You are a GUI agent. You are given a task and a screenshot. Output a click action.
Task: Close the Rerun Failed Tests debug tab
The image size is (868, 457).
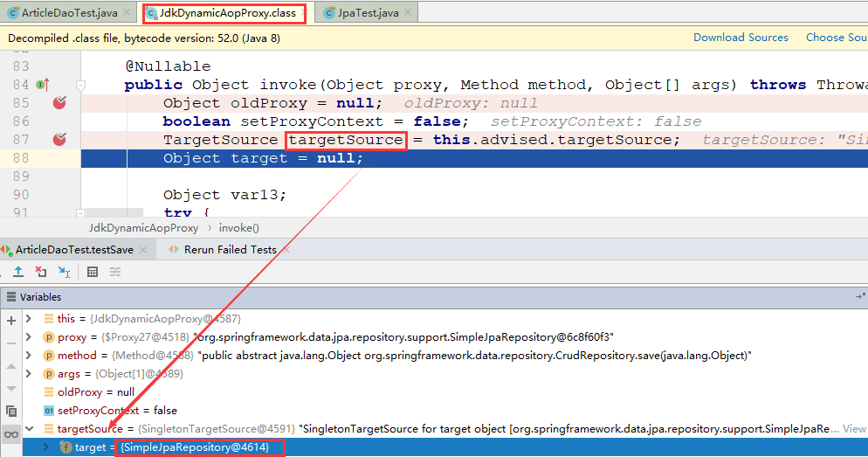coord(286,250)
